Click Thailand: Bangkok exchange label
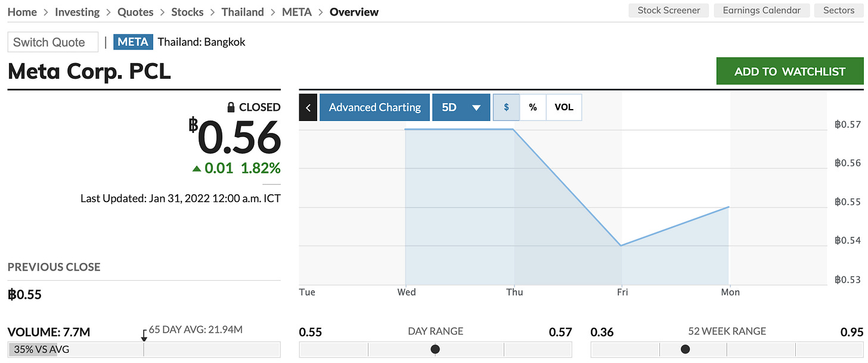Viewport: 868px width, 363px height. [x=201, y=42]
